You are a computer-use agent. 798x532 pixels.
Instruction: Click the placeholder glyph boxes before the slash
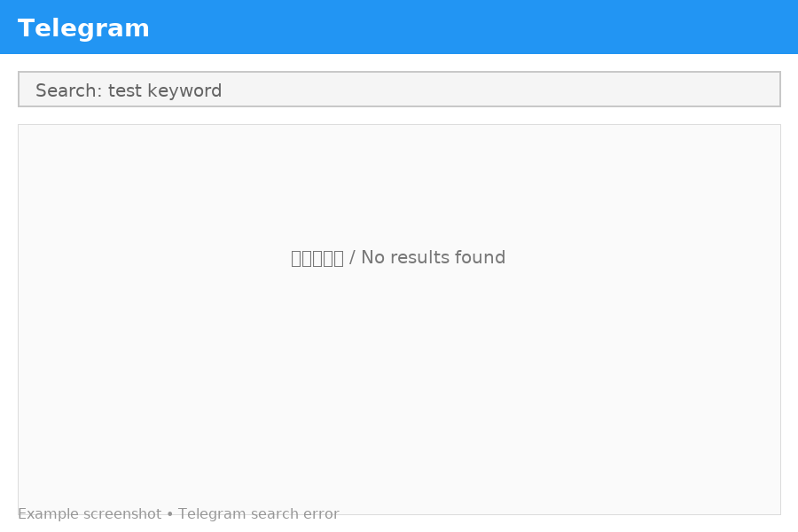point(317,258)
